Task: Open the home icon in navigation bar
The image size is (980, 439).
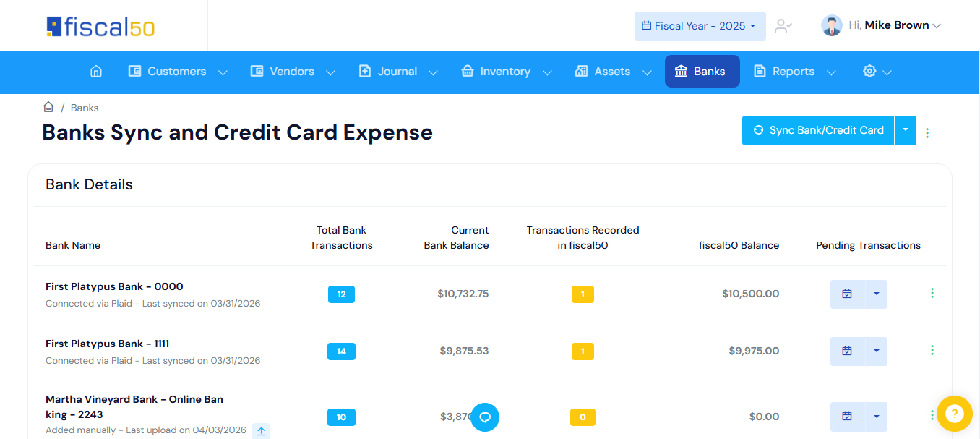Action: (x=96, y=72)
